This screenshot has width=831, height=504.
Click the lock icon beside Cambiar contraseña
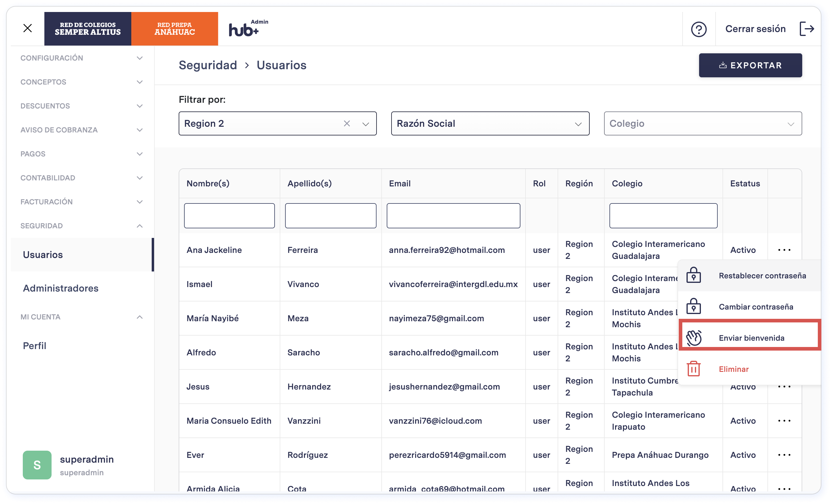point(693,307)
